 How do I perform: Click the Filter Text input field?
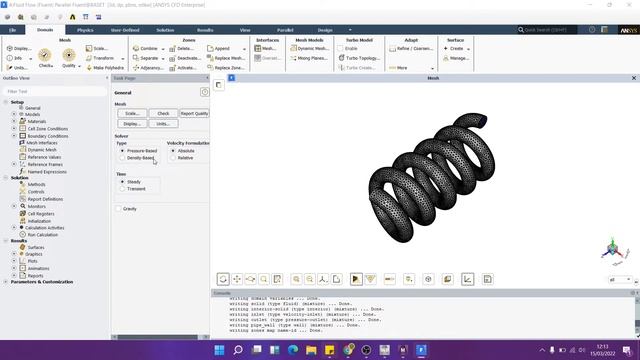(55, 91)
